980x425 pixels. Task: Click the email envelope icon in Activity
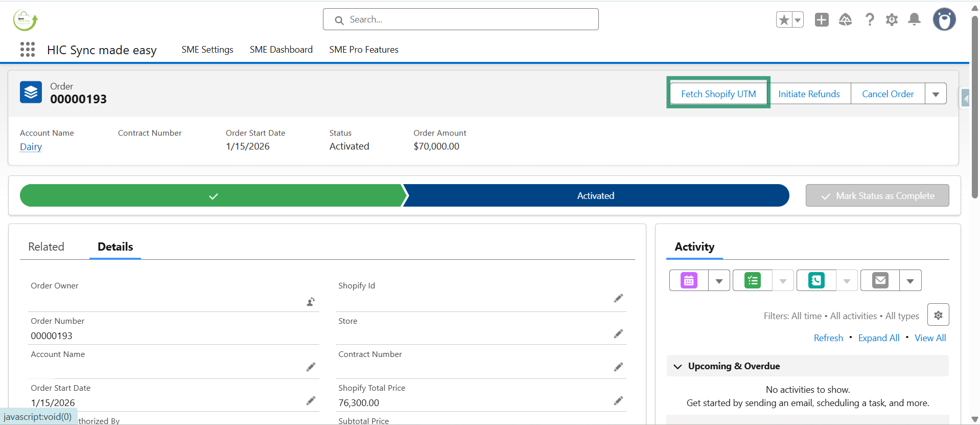point(880,280)
